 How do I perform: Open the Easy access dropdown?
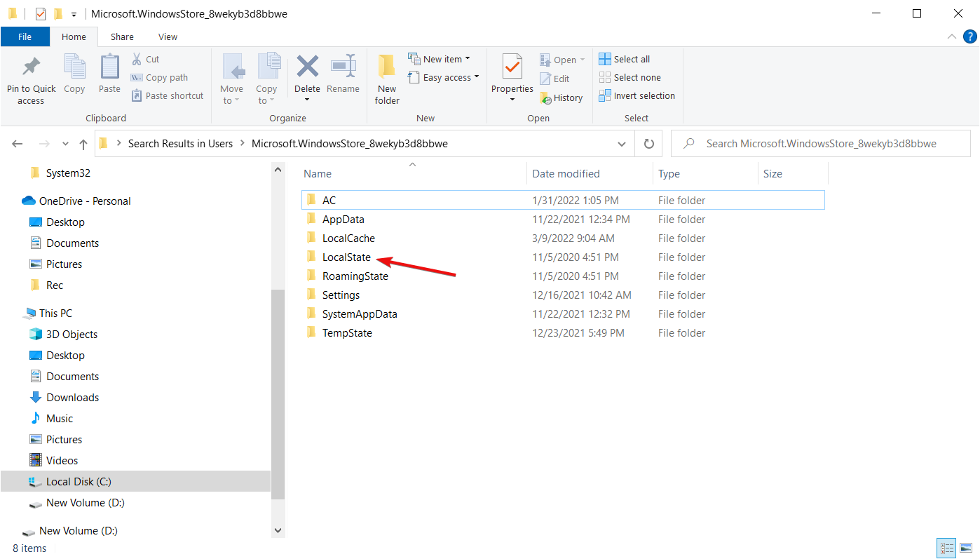444,77
